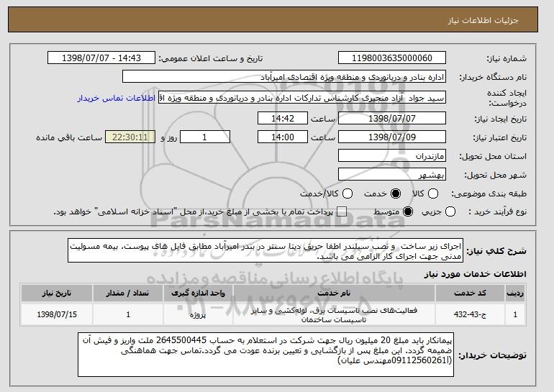Click the buyer notes text box
Image resolution: width=554 pixels, height=392 pixels.
click(x=265, y=355)
